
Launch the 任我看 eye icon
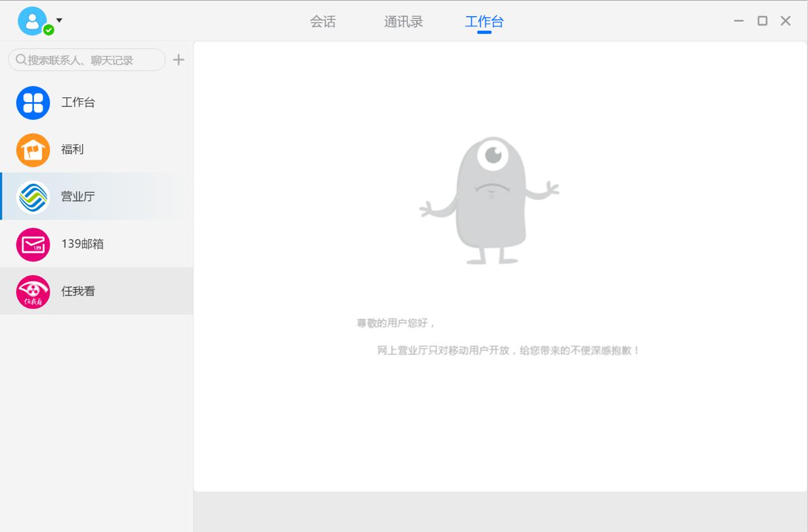pos(33,292)
